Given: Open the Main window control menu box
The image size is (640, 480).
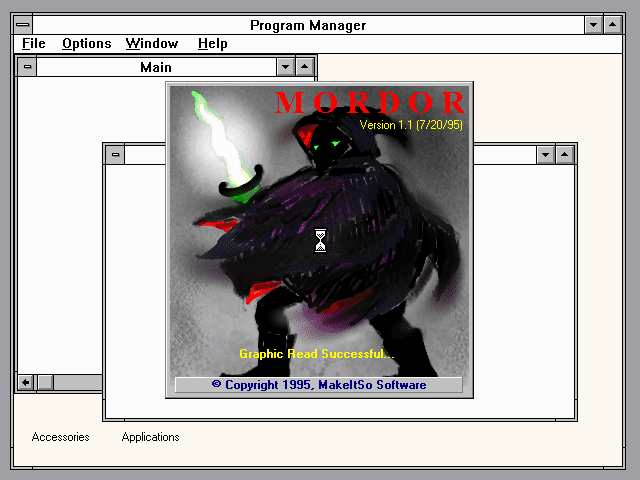Looking at the screenshot, I should pos(27,67).
